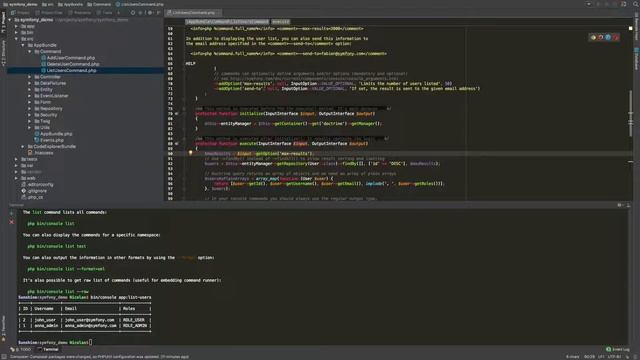Expand the Controller folder arrow
Screen dimensions: 640x360
[29, 77]
